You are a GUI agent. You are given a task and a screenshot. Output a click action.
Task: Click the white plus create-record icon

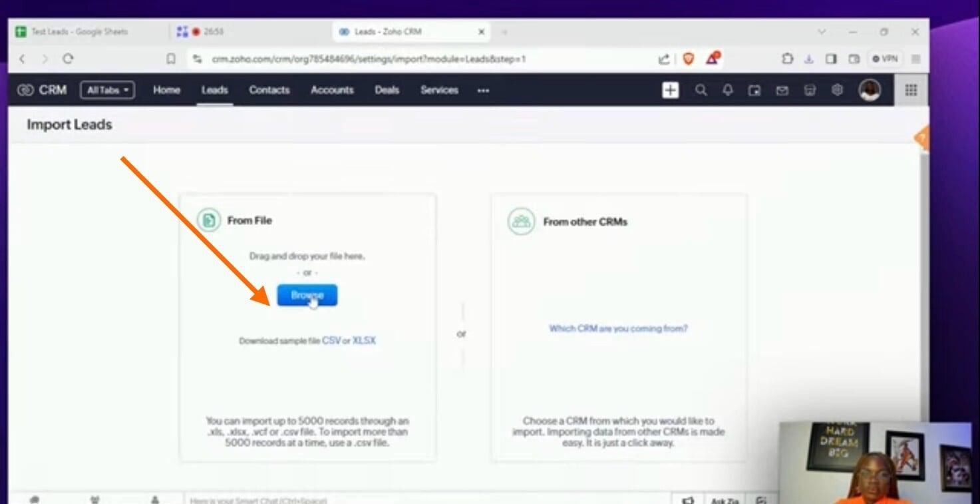[670, 90]
